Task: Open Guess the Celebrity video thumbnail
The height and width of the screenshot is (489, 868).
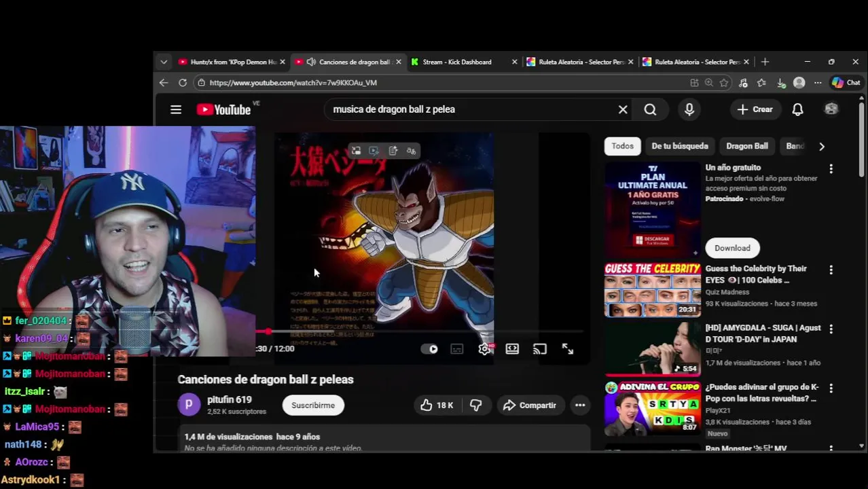Action: 653,290
